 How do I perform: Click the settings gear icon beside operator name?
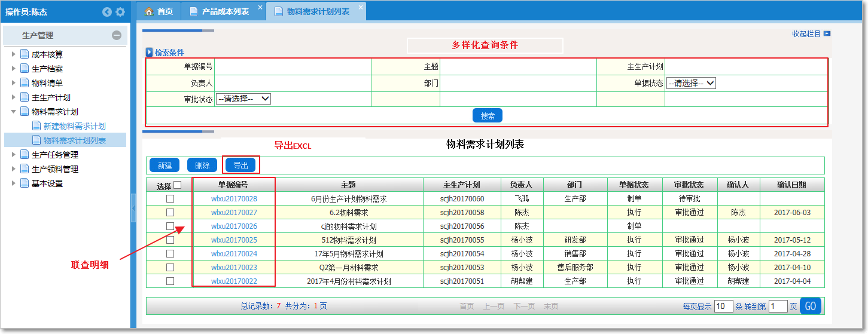click(x=120, y=12)
